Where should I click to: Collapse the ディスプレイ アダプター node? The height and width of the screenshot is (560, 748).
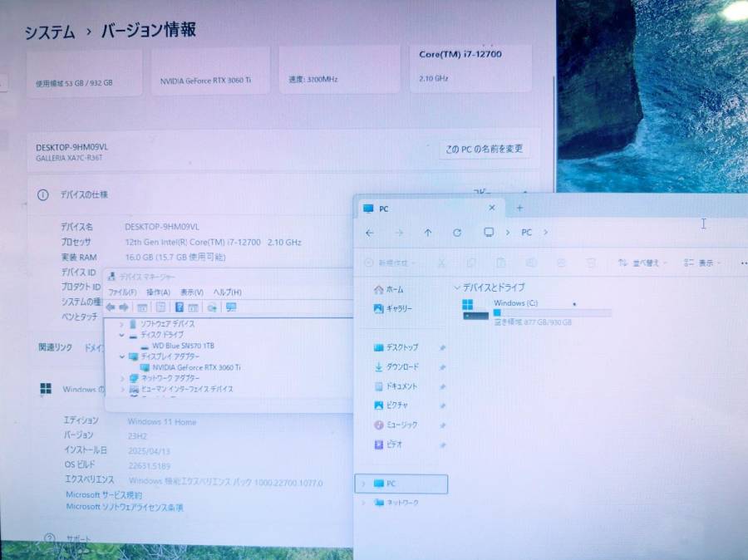122,356
